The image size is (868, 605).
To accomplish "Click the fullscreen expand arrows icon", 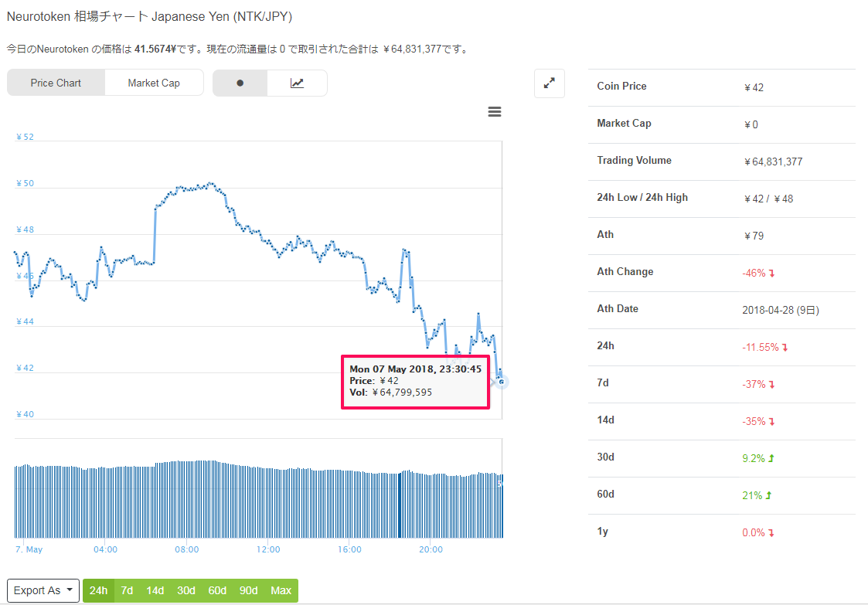I will click(549, 83).
